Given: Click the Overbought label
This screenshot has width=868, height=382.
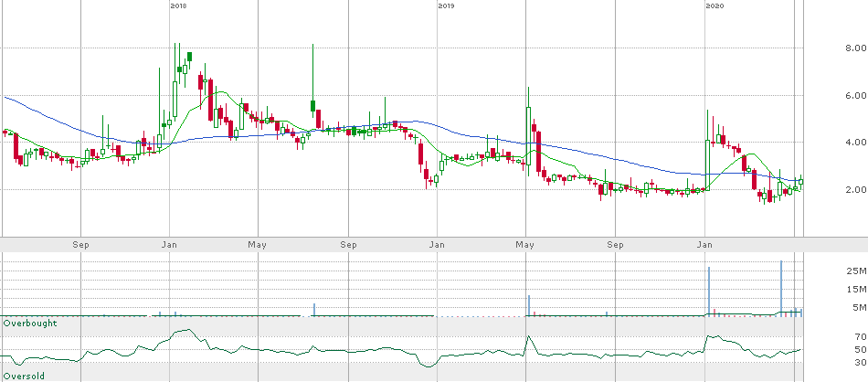Looking at the screenshot, I should click(x=30, y=323).
